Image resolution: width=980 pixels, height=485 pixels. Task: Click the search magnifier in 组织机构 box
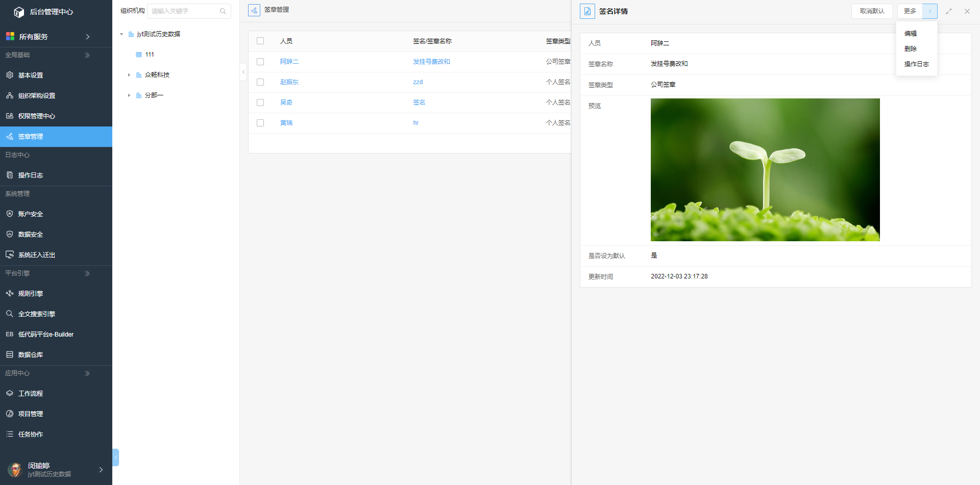click(223, 11)
